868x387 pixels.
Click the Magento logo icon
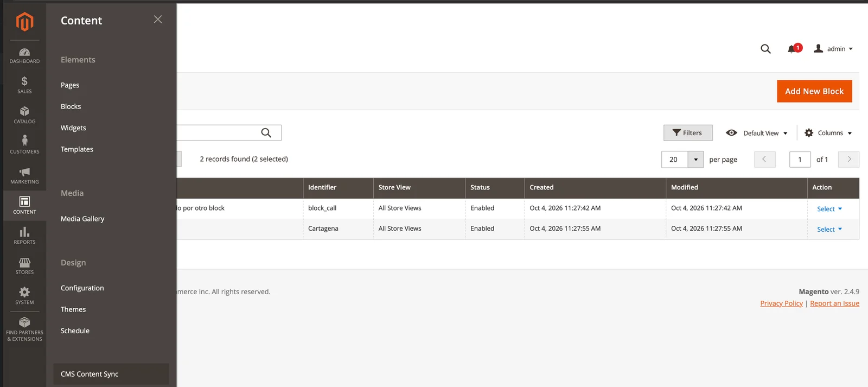point(24,22)
